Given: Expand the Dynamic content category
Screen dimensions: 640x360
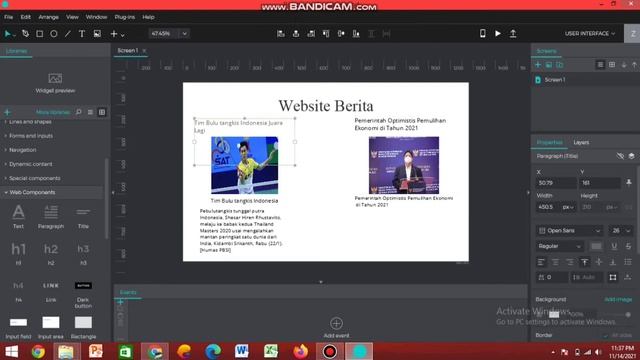Looking at the screenshot, I should (31, 164).
